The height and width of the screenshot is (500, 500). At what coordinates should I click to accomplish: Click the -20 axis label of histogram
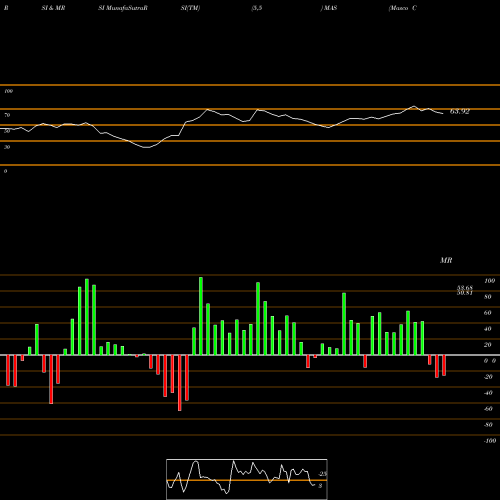[488, 377]
